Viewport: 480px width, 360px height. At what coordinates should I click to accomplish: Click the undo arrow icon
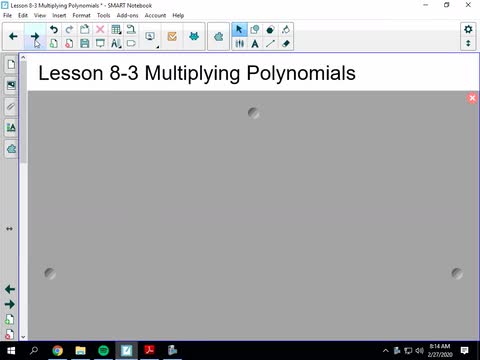tap(53, 29)
